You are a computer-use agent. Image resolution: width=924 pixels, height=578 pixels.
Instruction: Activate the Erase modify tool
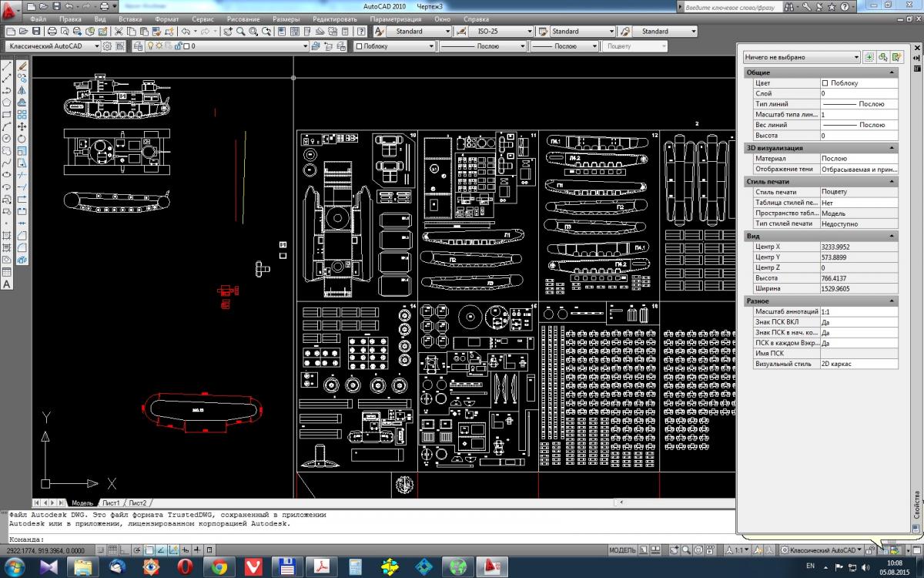coord(22,66)
